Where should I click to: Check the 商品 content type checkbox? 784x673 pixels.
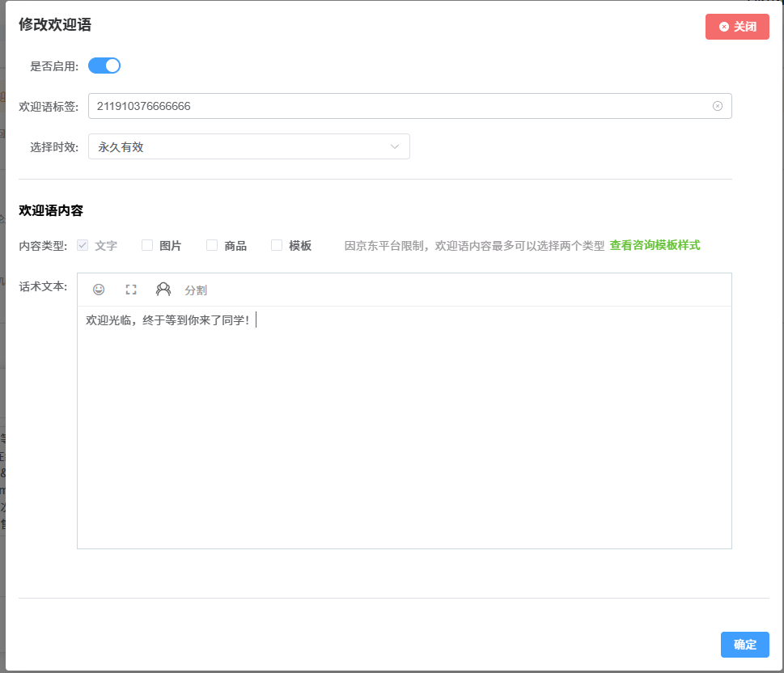[x=212, y=245]
